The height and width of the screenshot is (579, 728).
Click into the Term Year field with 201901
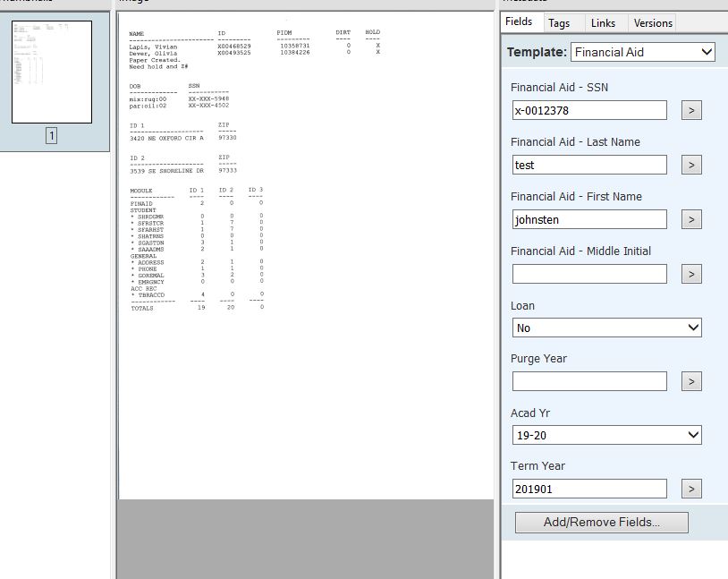589,489
